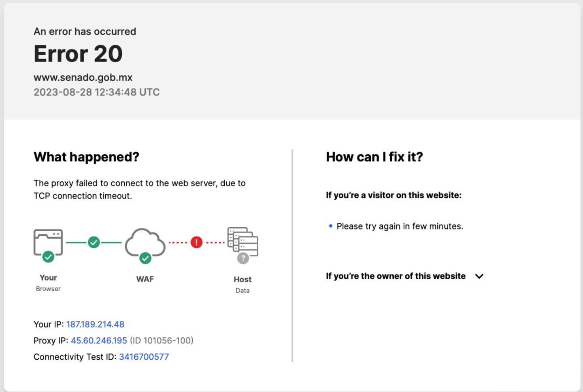Viewport: 583px width, 392px height.
Task: Click the "How can I fix it?" heading
Action: (374, 157)
